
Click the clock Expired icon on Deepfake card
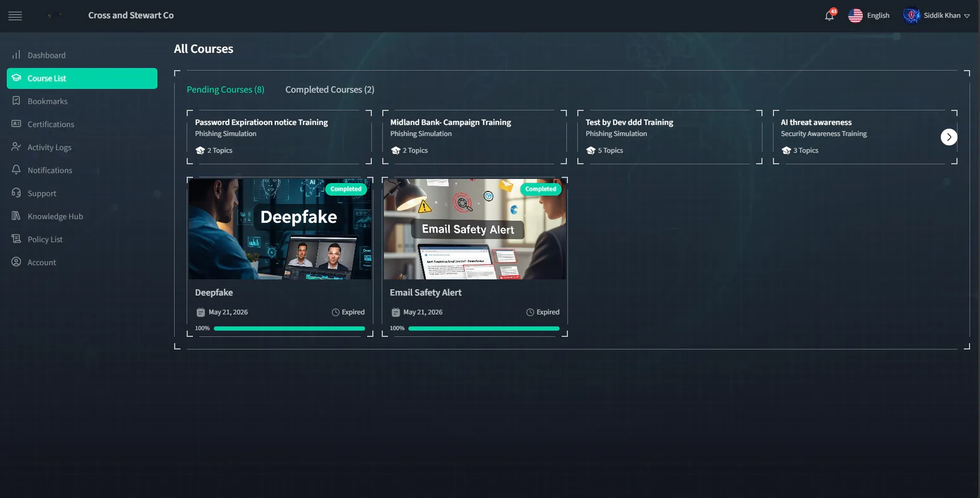pyautogui.click(x=335, y=312)
